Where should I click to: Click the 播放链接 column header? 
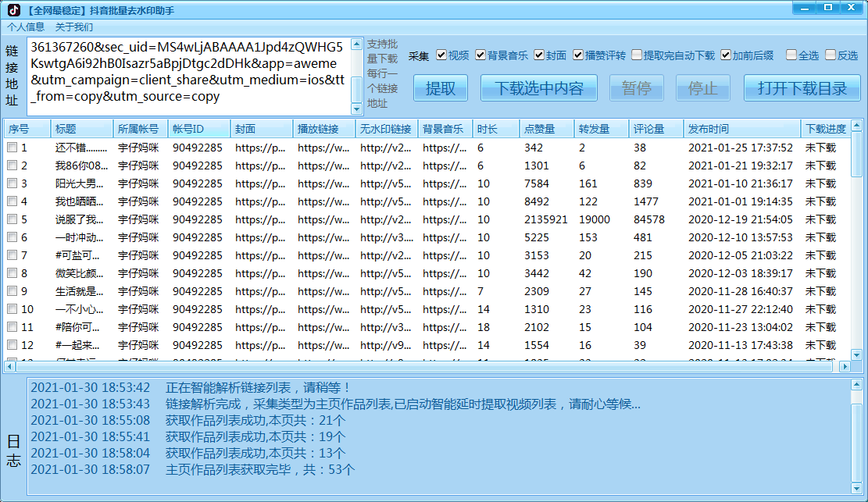coord(324,129)
